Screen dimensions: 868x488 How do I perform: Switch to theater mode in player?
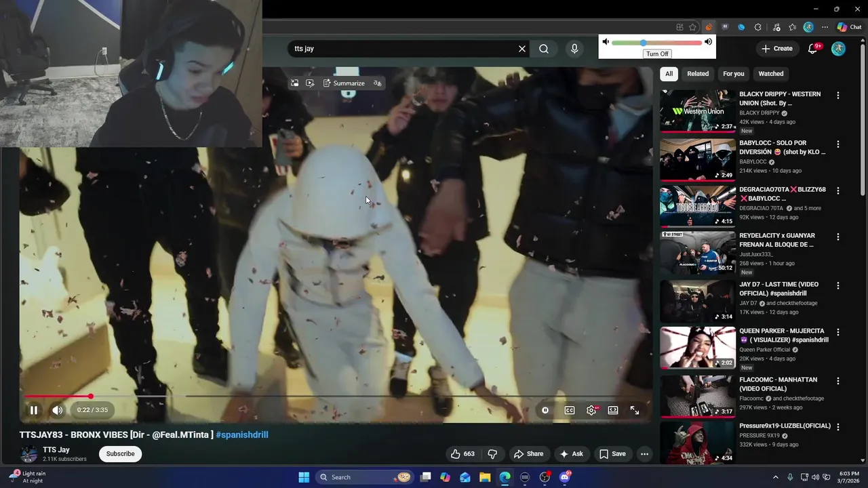coord(613,410)
